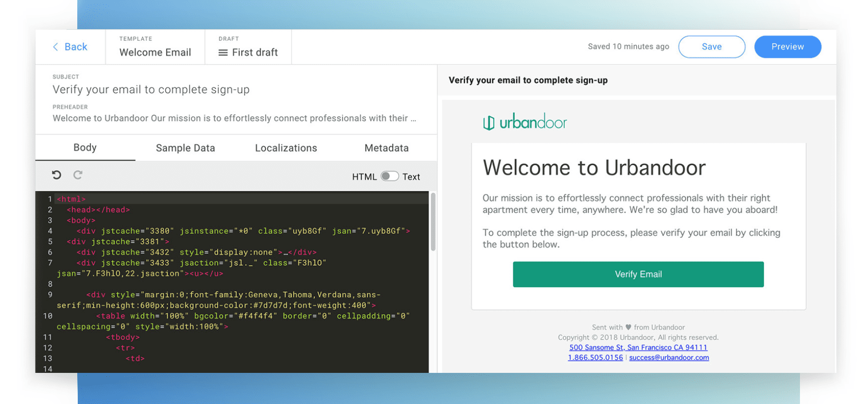This screenshot has height=404, width=868.
Task: Click the "To complete the sign-up process" paragraph
Action: [x=631, y=238]
